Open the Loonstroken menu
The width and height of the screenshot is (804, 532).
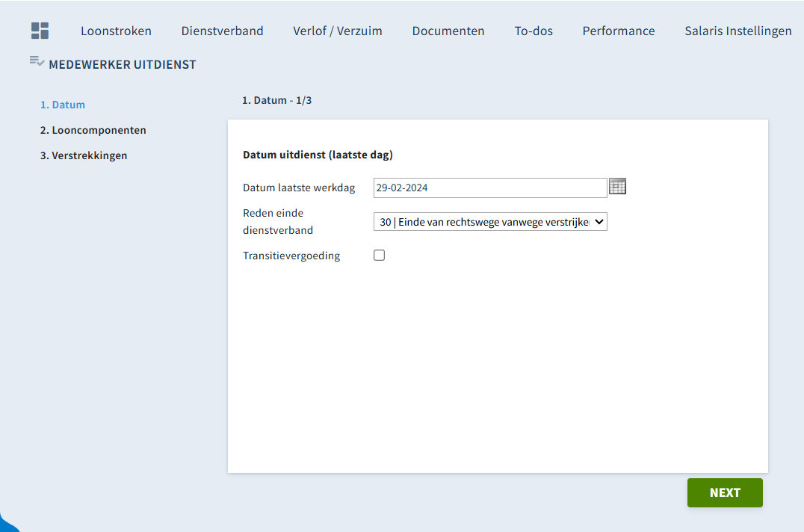pos(116,31)
